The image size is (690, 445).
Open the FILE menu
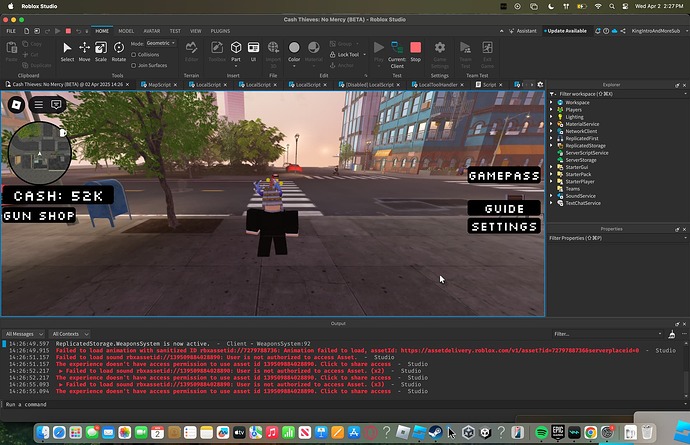tap(11, 31)
